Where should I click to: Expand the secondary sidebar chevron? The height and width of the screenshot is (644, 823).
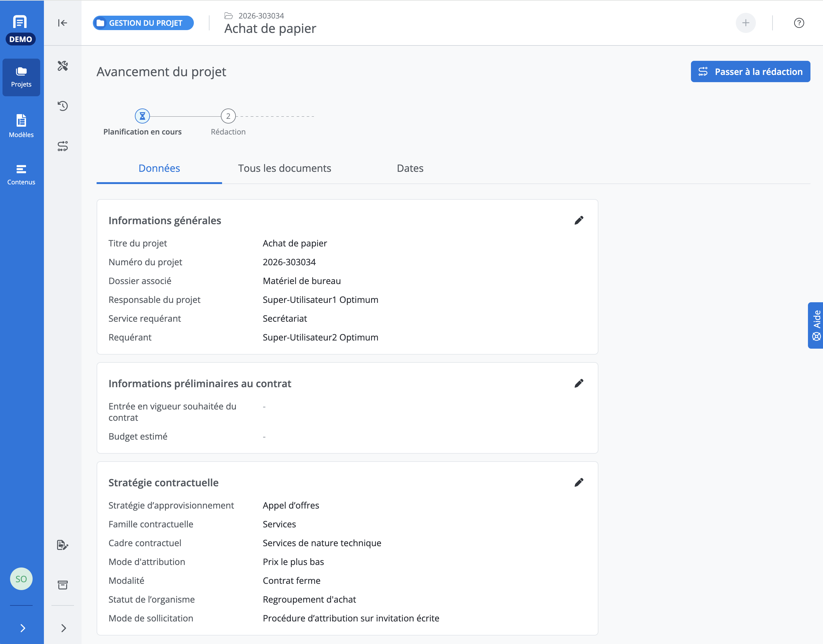pyautogui.click(x=63, y=628)
